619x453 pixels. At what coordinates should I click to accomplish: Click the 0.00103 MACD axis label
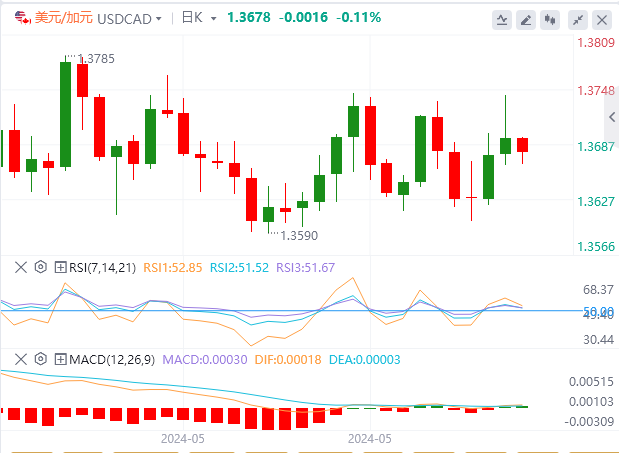591,402
